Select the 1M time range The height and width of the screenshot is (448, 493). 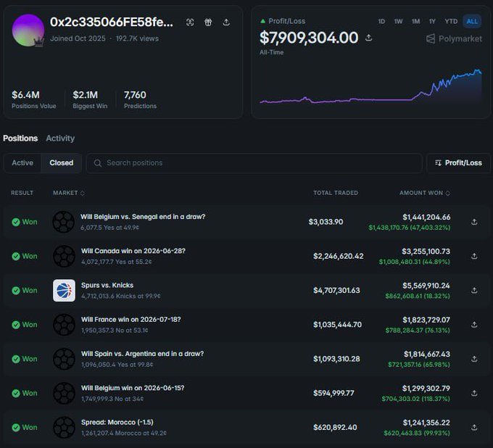coord(415,21)
